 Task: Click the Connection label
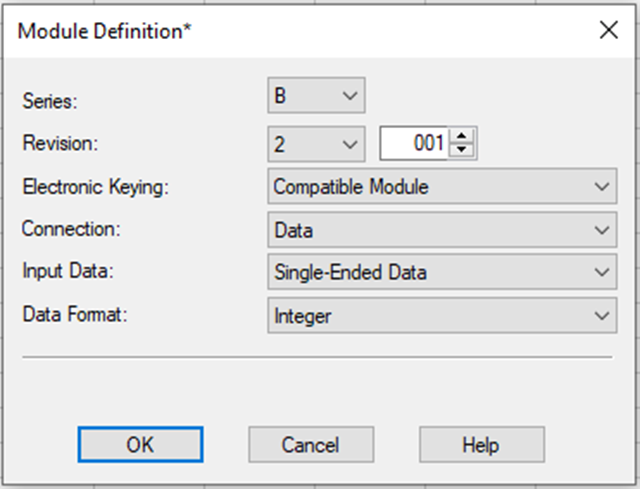pyautogui.click(x=71, y=229)
